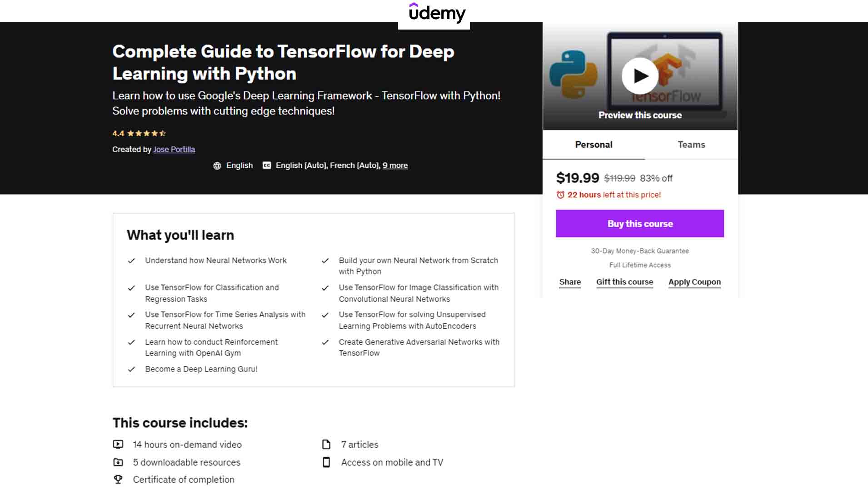Click This course includes heading
Viewport: 868px width, 491px height.
point(180,423)
